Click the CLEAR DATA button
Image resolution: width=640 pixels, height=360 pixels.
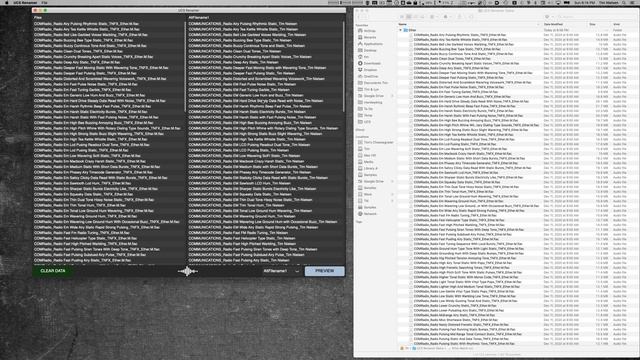point(53,271)
